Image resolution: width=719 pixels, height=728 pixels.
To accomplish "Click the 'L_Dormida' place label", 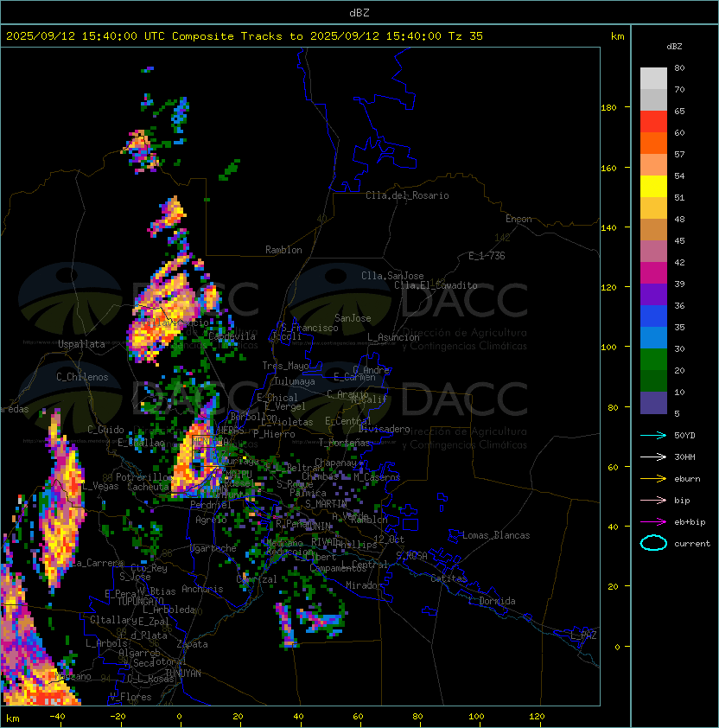I will (492, 601).
